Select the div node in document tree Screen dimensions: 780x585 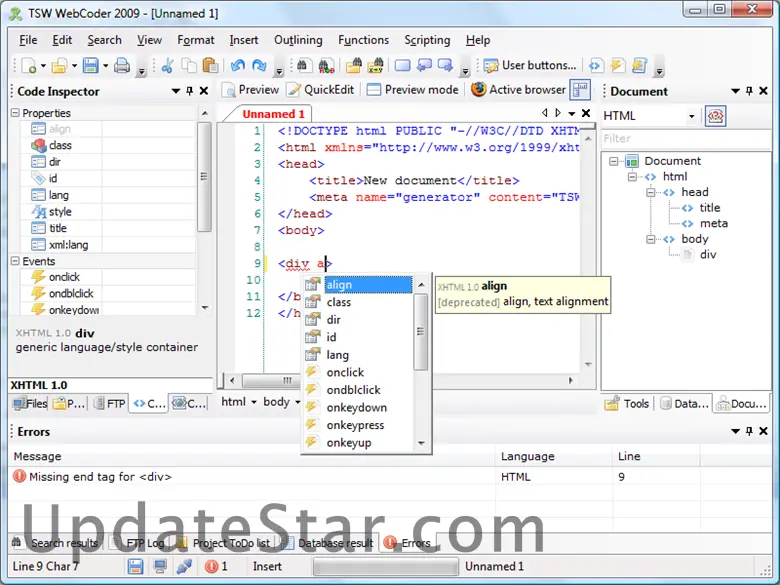tap(708, 255)
